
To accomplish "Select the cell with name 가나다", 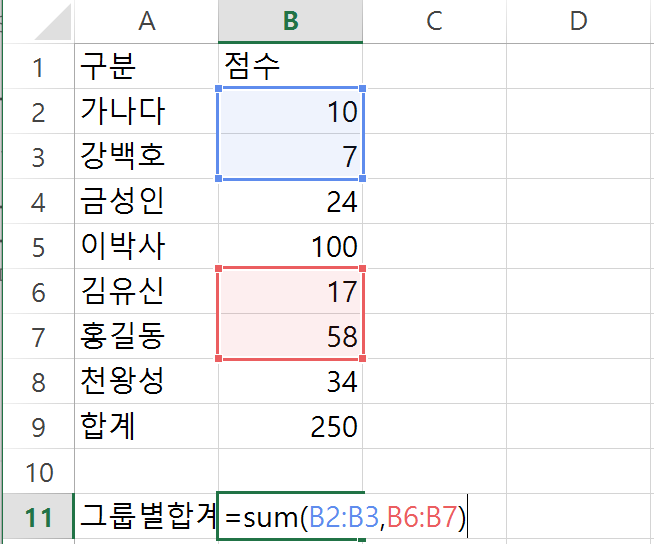I will (146, 111).
